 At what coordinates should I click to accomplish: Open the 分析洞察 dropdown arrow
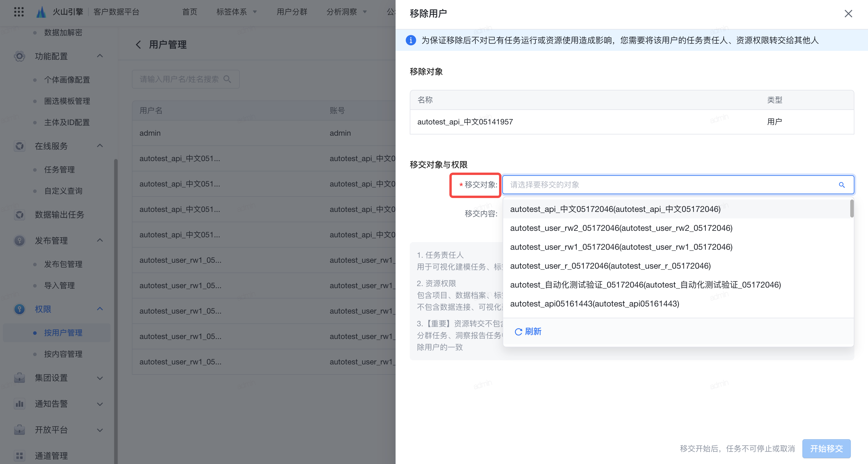pyautogui.click(x=365, y=12)
